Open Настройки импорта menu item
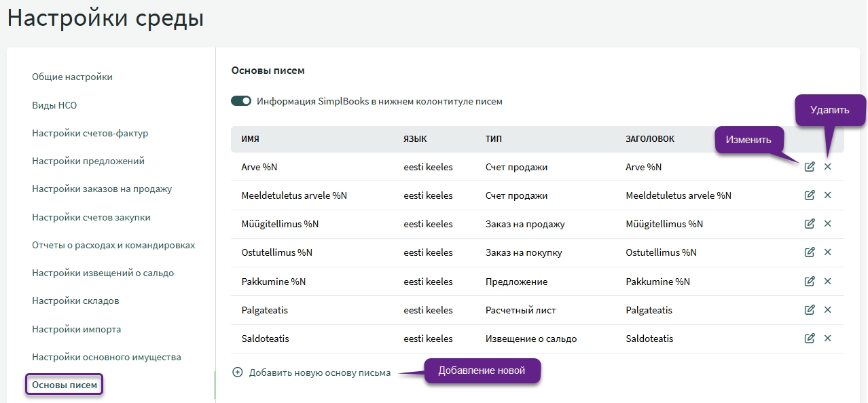 click(x=76, y=330)
